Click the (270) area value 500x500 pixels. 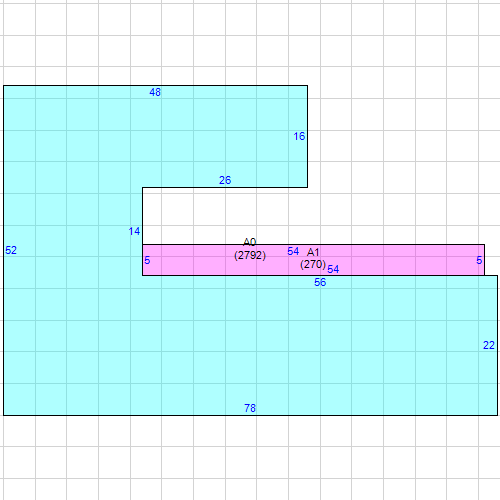(313, 264)
